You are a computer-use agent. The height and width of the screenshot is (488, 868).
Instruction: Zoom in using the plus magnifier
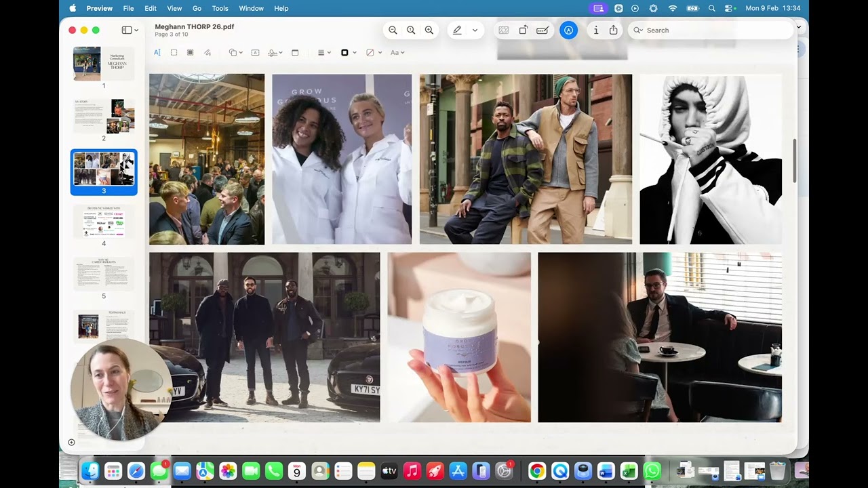pos(429,30)
